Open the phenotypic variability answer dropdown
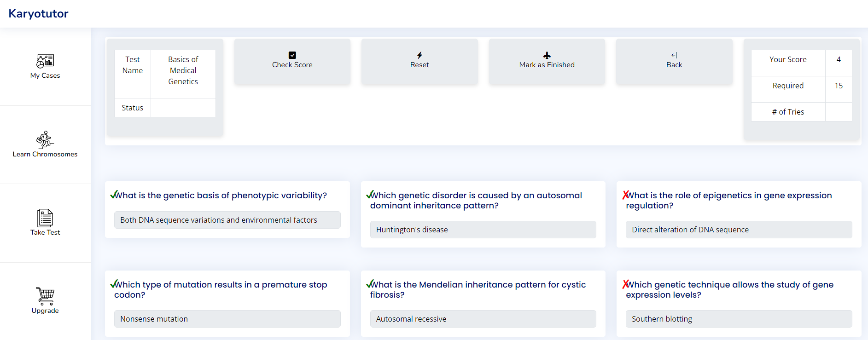The width and height of the screenshot is (868, 340). [x=227, y=220]
